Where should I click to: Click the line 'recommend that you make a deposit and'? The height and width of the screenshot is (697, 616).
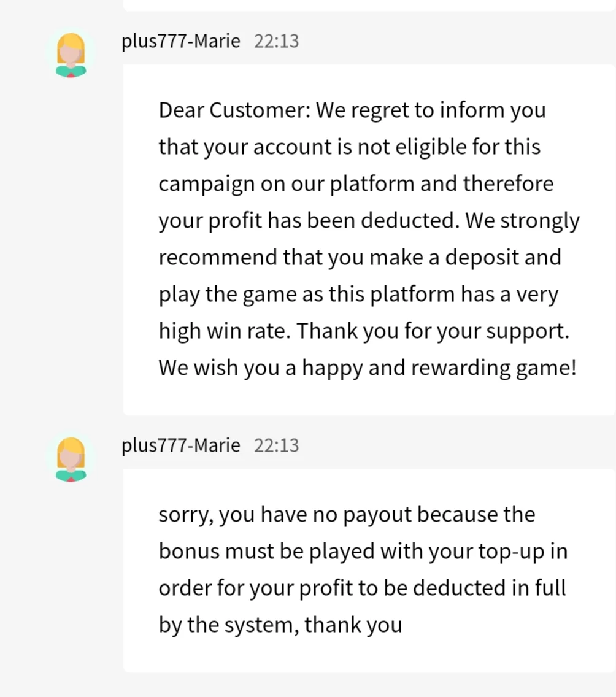[360, 258]
